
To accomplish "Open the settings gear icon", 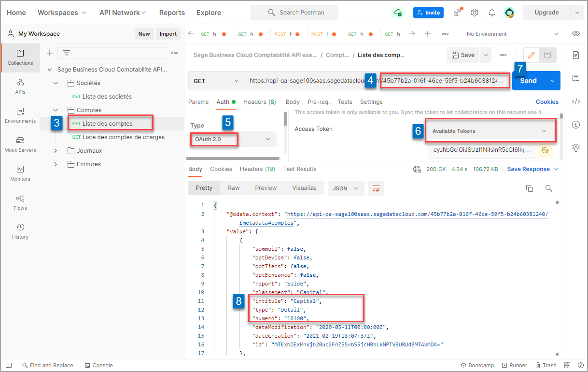I will (x=475, y=13).
